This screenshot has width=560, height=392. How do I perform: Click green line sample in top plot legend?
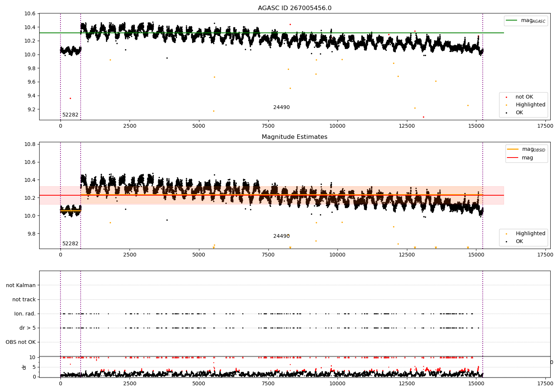click(512, 20)
